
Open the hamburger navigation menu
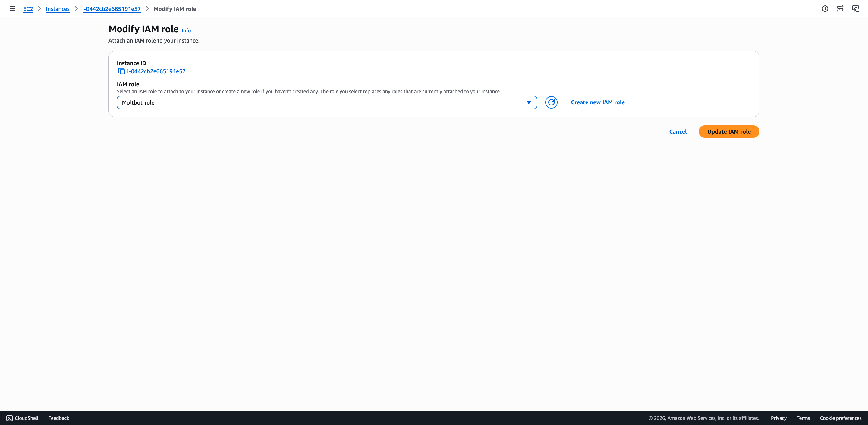[12, 9]
